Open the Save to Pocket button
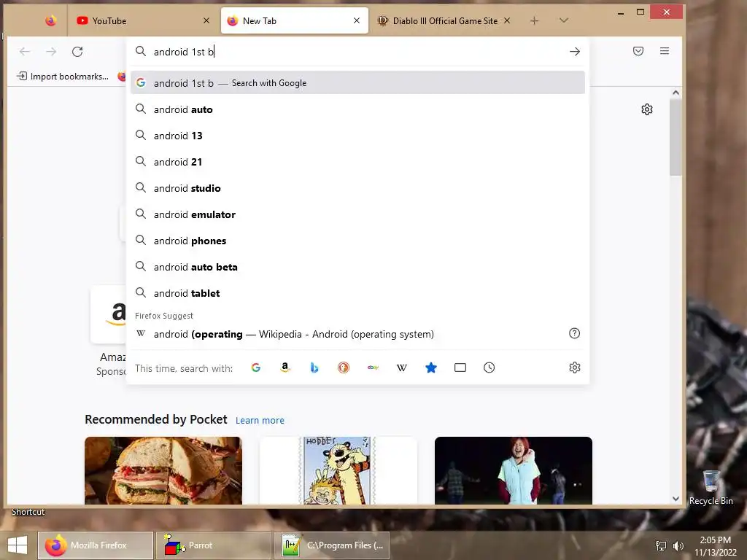This screenshot has height=560, width=747. pyautogui.click(x=638, y=51)
